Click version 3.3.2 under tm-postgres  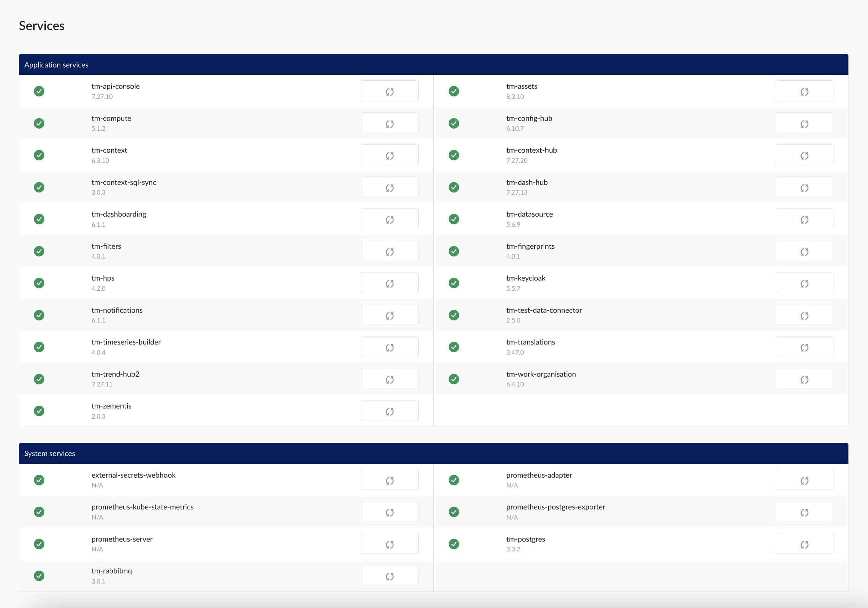513,549
